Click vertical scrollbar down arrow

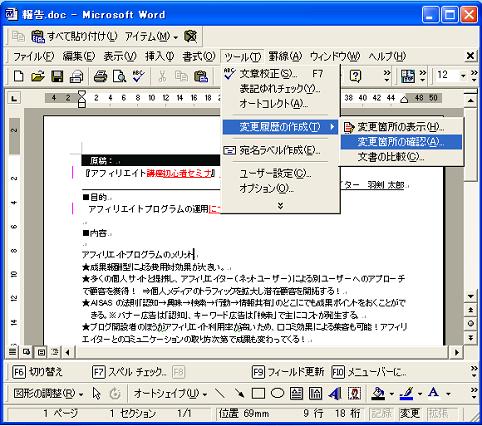[x=470, y=296]
